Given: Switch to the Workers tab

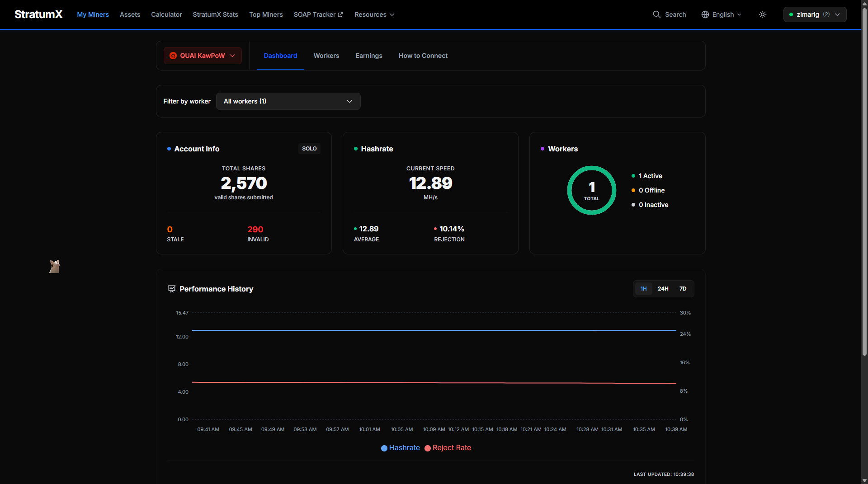Looking at the screenshot, I should pos(326,56).
